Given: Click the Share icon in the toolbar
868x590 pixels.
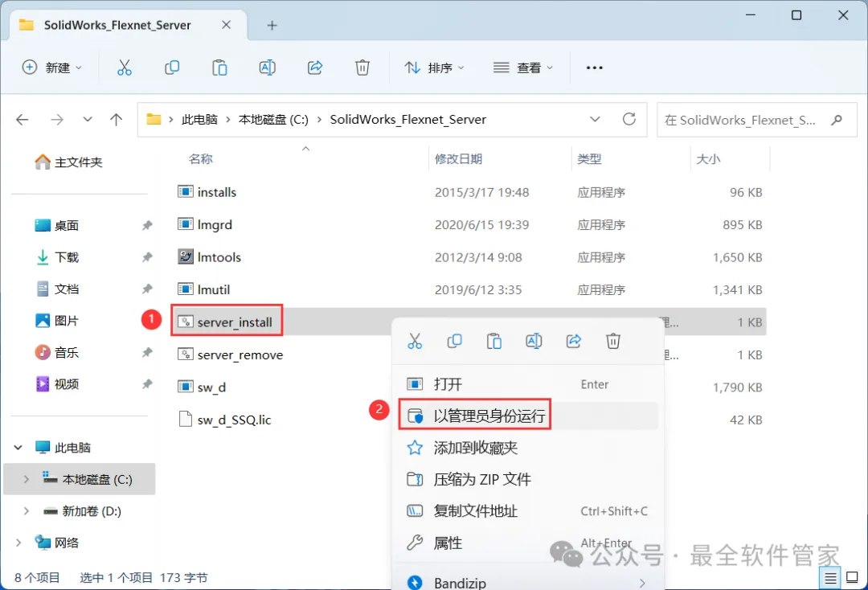Looking at the screenshot, I should click(315, 68).
